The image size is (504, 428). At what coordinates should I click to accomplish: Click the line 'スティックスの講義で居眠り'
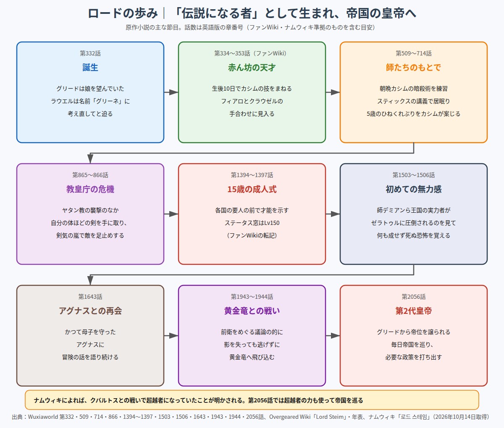[414, 101]
